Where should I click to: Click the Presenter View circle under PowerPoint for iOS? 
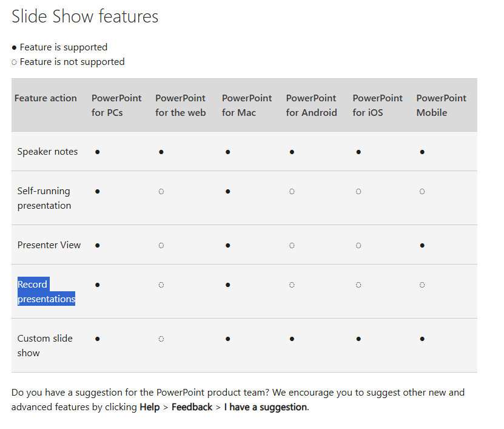click(358, 245)
